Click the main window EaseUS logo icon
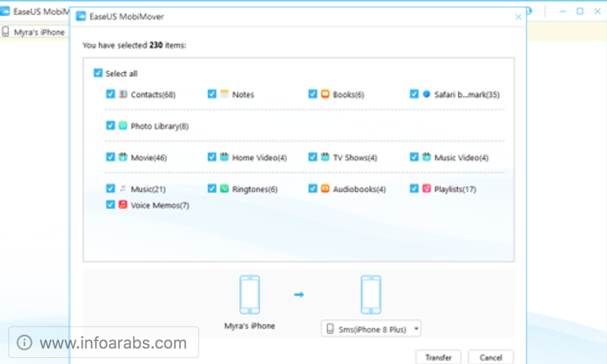The height and width of the screenshot is (364, 607). pyautogui.click(x=5, y=11)
